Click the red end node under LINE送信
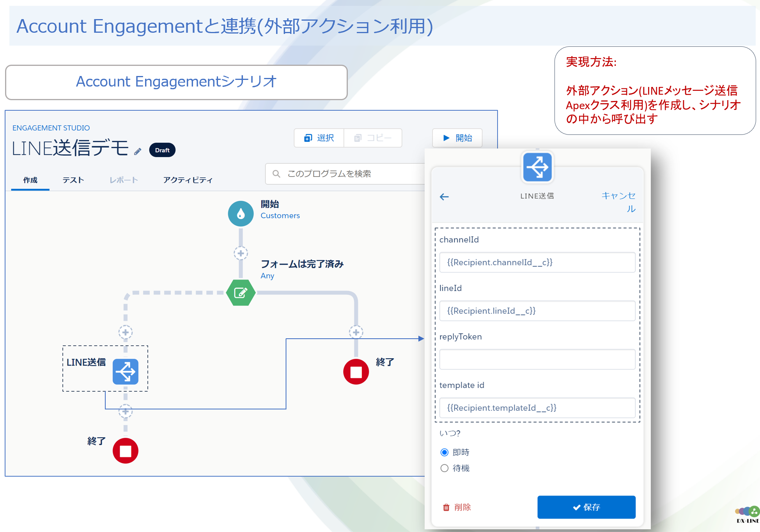This screenshot has width=760, height=532. click(x=125, y=451)
